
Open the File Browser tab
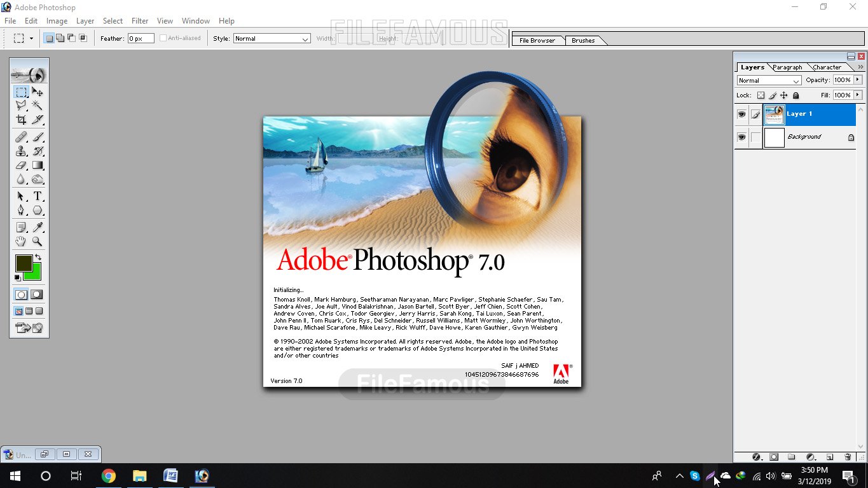(537, 41)
